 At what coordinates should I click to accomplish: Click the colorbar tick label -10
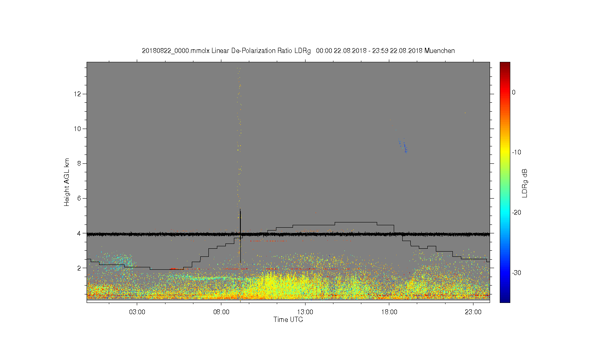click(516, 152)
